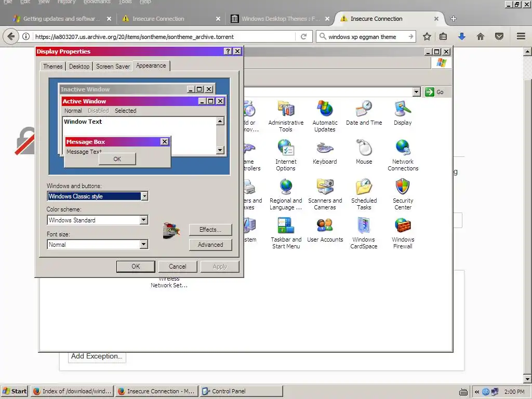This screenshot has height=399, width=532.
Task: Click taskbar clock showing 2:00 PM
Action: pyautogui.click(x=514, y=392)
